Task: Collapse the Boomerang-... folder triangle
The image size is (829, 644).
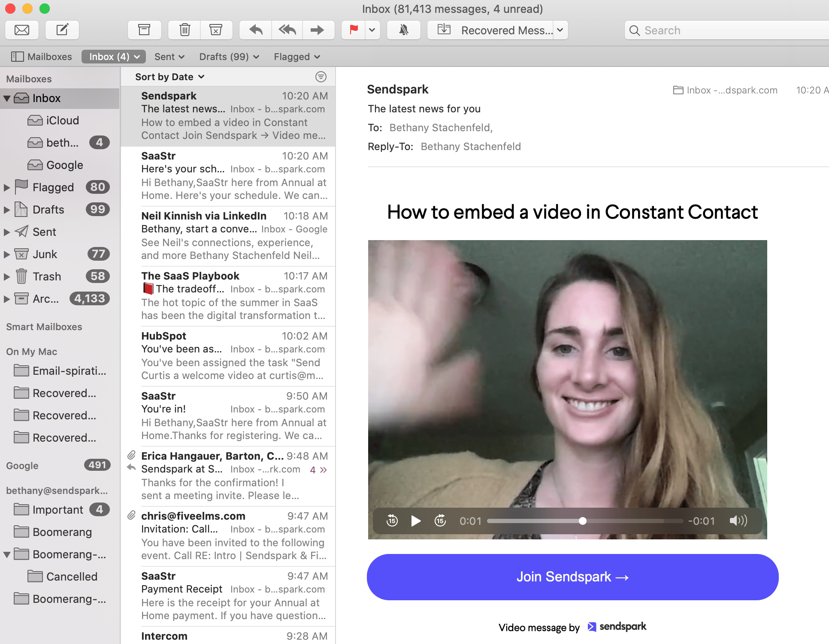Action: (x=7, y=555)
